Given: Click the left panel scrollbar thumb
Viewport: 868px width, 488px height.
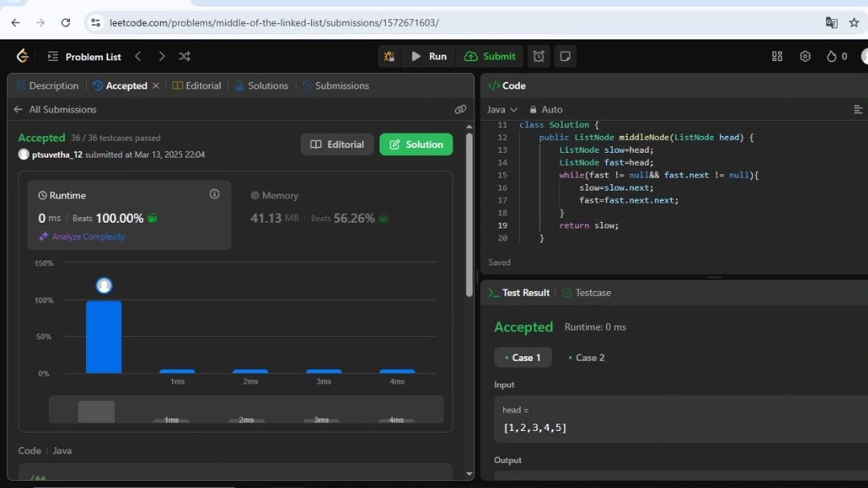Looking at the screenshot, I should click(469, 214).
